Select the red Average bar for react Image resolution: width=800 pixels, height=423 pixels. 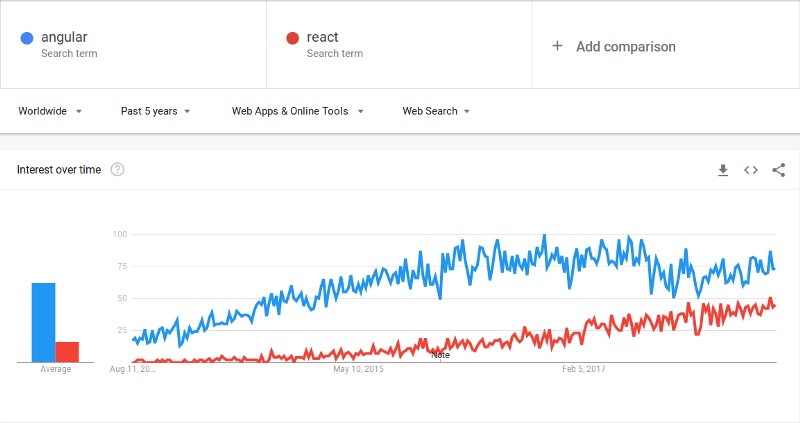coord(67,352)
